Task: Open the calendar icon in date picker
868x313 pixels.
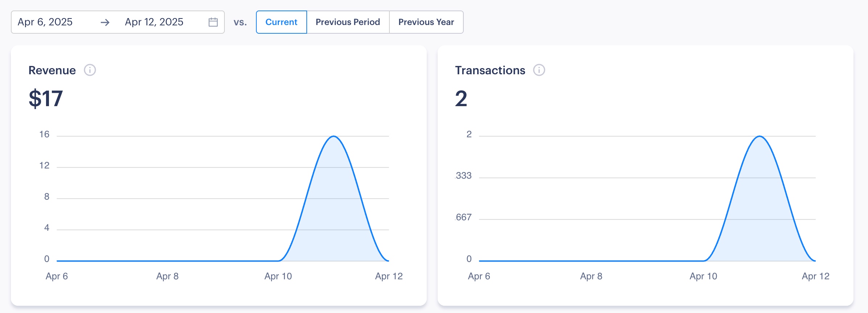Action: [x=213, y=22]
